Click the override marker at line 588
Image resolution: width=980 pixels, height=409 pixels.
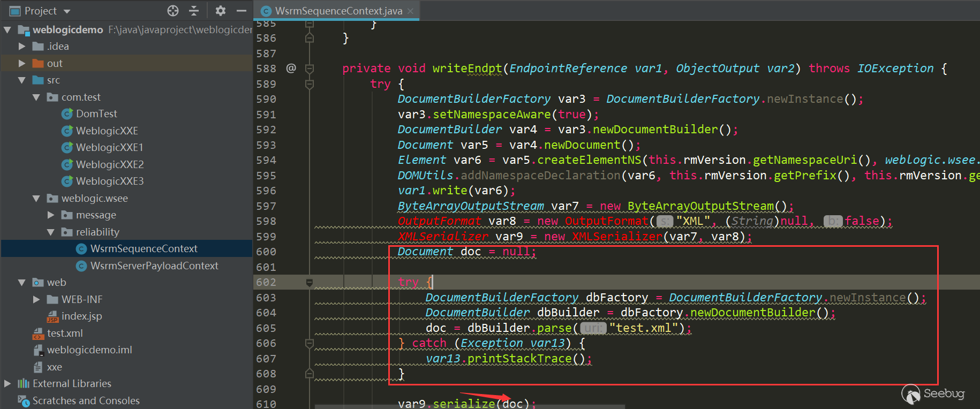click(291, 69)
